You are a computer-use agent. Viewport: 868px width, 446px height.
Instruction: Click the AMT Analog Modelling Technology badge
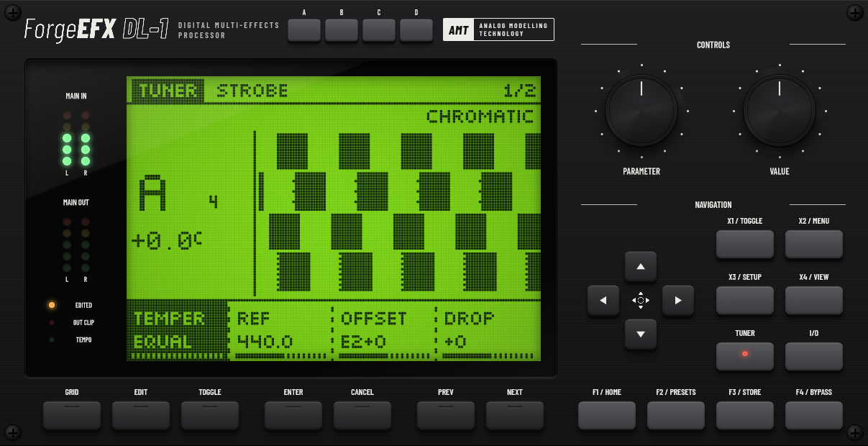(x=498, y=29)
